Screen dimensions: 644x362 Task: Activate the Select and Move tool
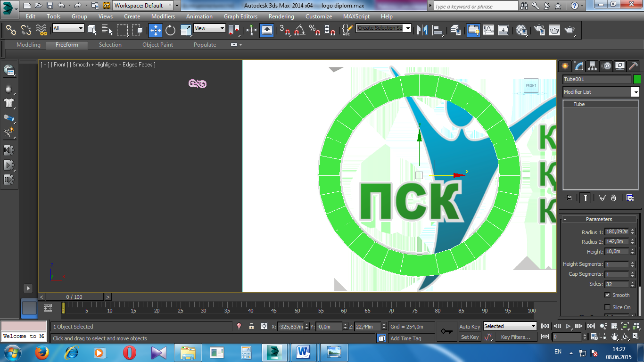156,30
